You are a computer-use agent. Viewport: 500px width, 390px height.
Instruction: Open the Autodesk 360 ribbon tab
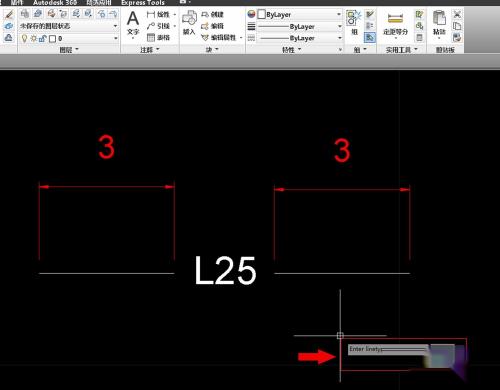[55, 3]
